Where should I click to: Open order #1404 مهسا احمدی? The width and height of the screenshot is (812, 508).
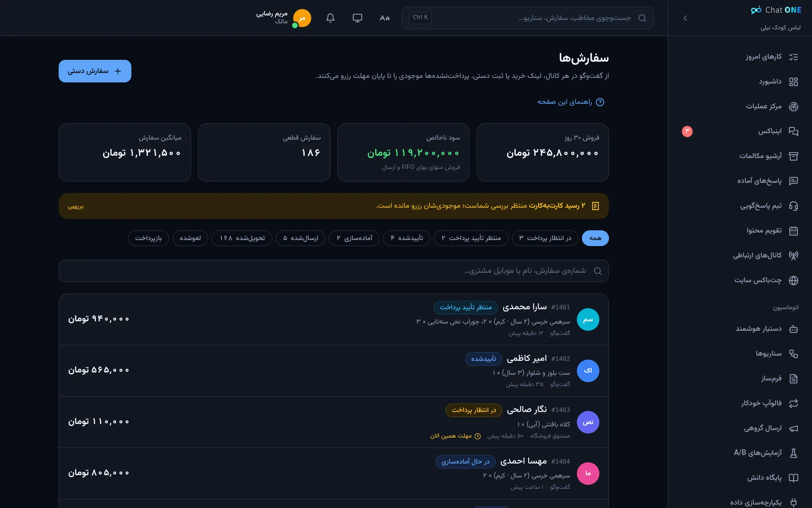click(x=333, y=474)
